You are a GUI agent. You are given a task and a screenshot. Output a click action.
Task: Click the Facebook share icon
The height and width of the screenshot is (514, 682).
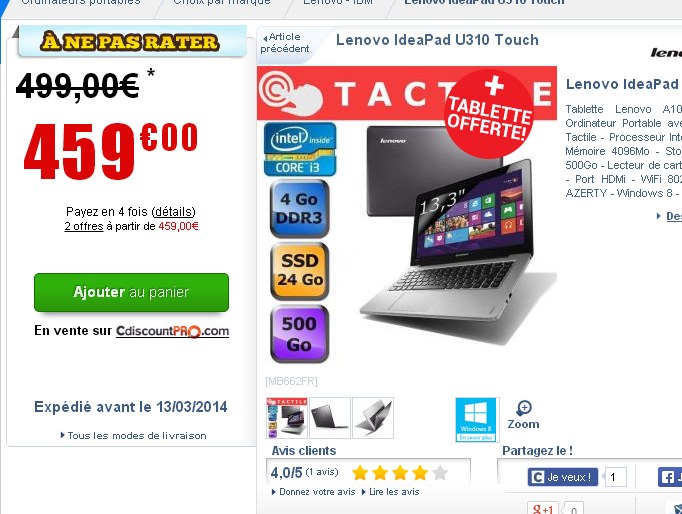coord(669,477)
